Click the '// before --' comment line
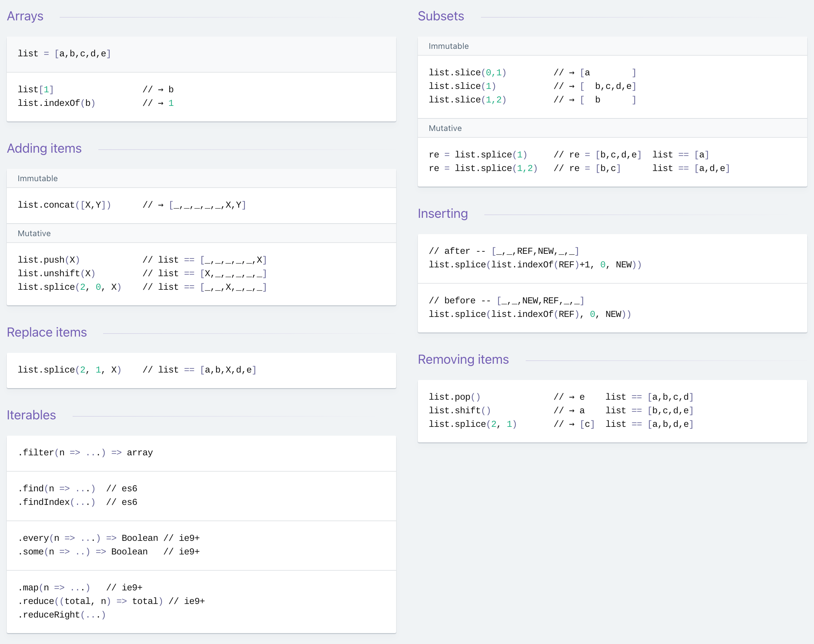 click(506, 301)
